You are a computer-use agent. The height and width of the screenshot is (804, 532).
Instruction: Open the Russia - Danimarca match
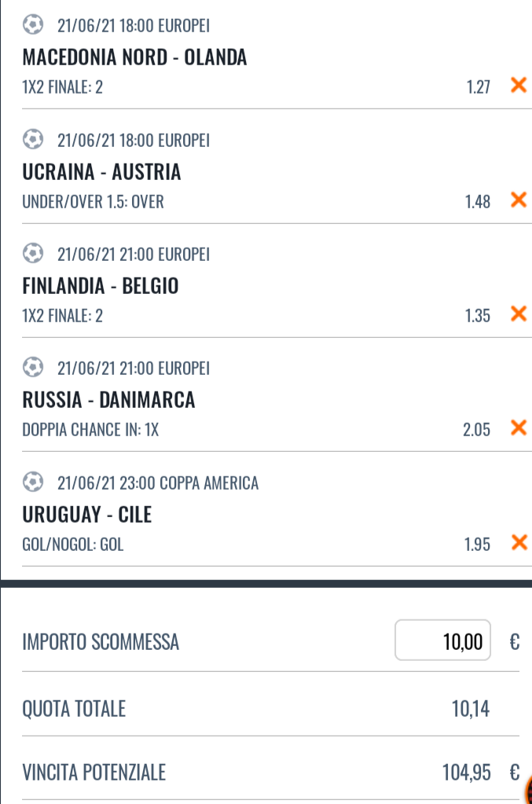108,401
